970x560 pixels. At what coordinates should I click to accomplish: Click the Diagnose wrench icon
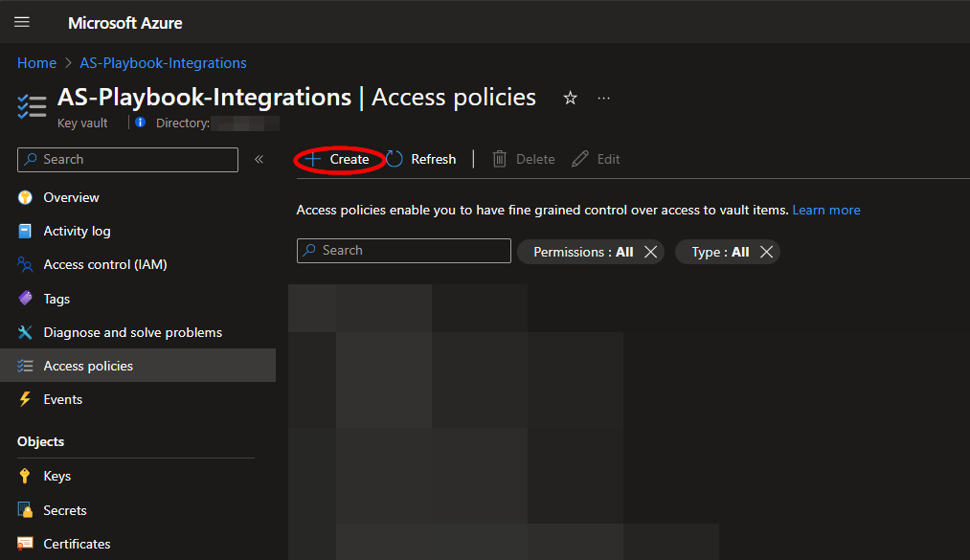click(25, 332)
